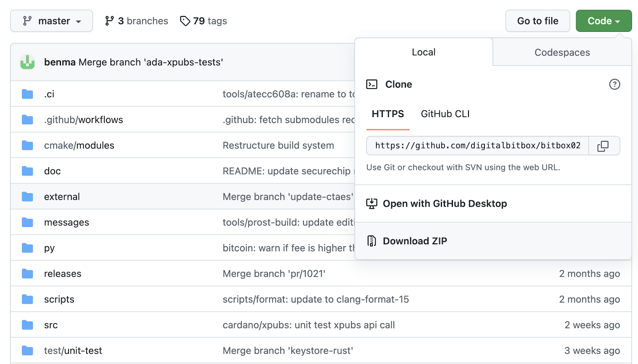Click the folder icon beside scripts

coord(28,299)
